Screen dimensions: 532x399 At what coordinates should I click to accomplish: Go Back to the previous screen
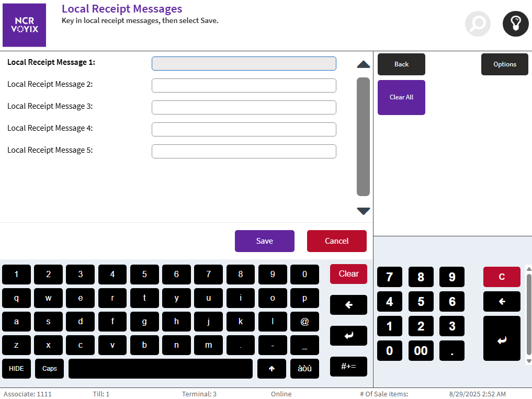pyautogui.click(x=401, y=64)
